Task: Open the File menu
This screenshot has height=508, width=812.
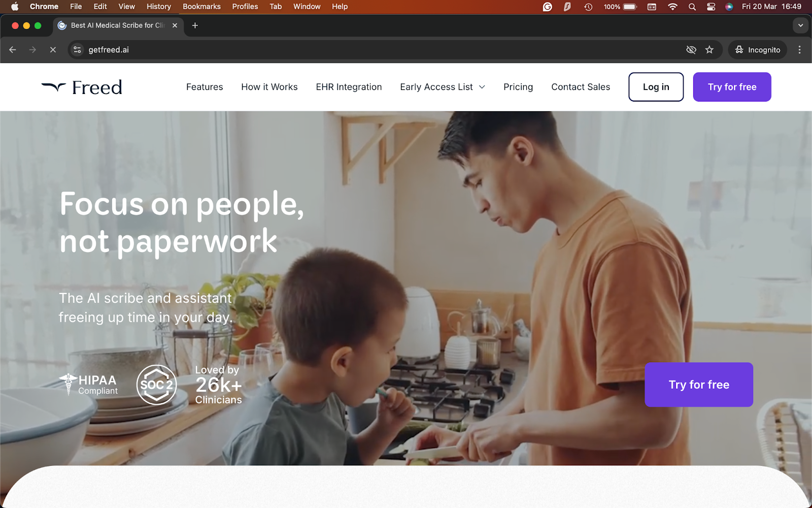Action: pos(76,7)
